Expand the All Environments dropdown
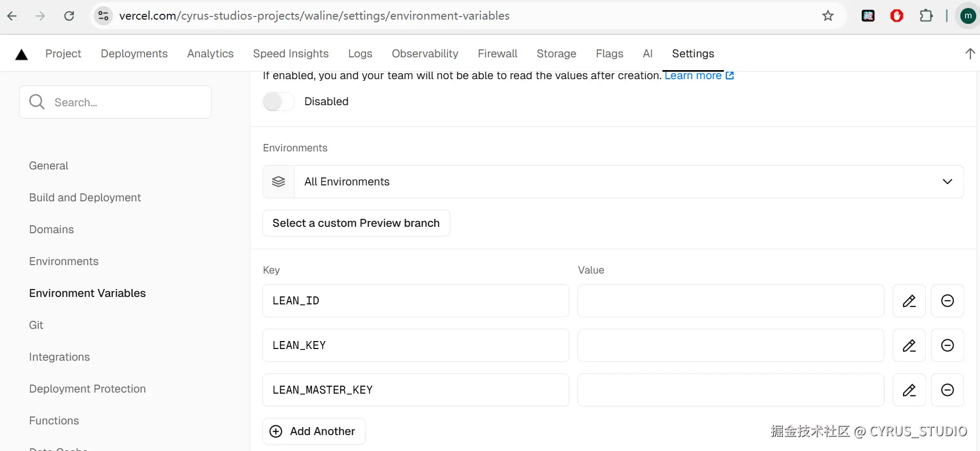This screenshot has width=980, height=451. click(x=613, y=182)
